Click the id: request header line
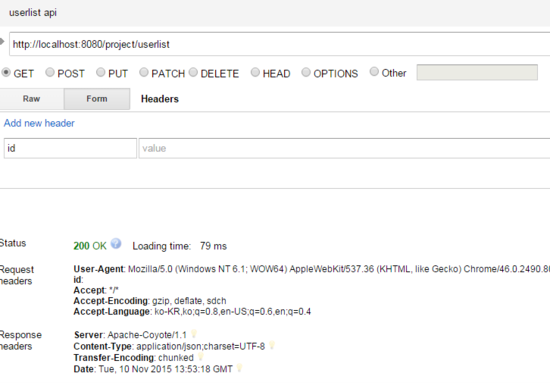Viewport: 550px width, 392px height. tap(78, 280)
